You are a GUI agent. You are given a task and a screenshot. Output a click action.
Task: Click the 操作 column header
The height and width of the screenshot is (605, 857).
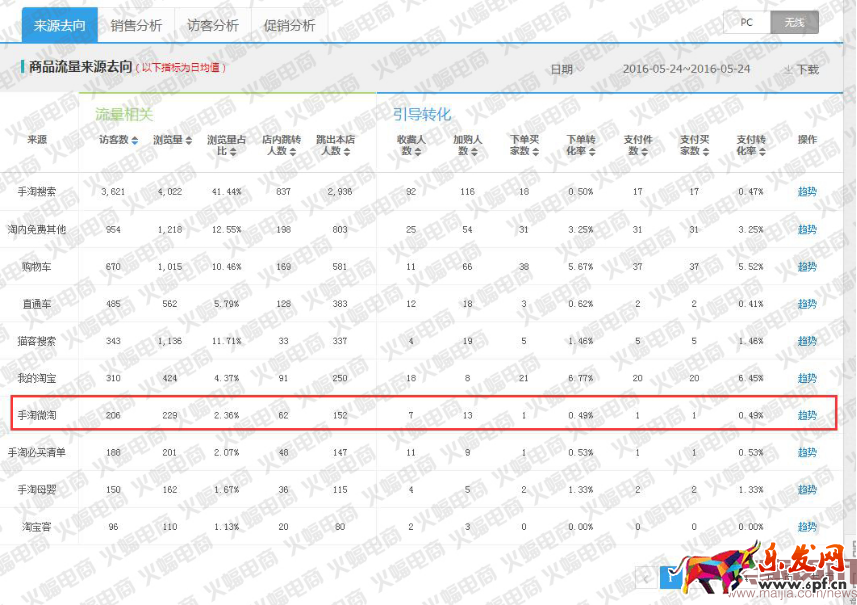pos(807,140)
